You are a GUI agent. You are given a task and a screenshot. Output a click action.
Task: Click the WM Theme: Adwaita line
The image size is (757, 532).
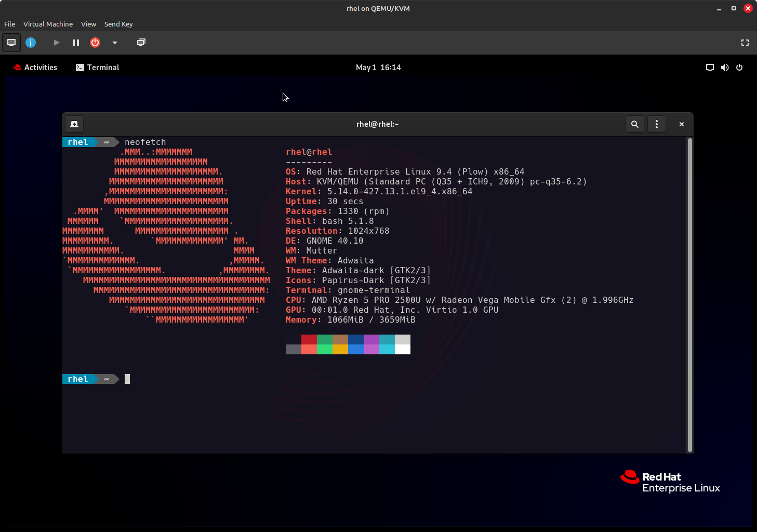point(330,261)
